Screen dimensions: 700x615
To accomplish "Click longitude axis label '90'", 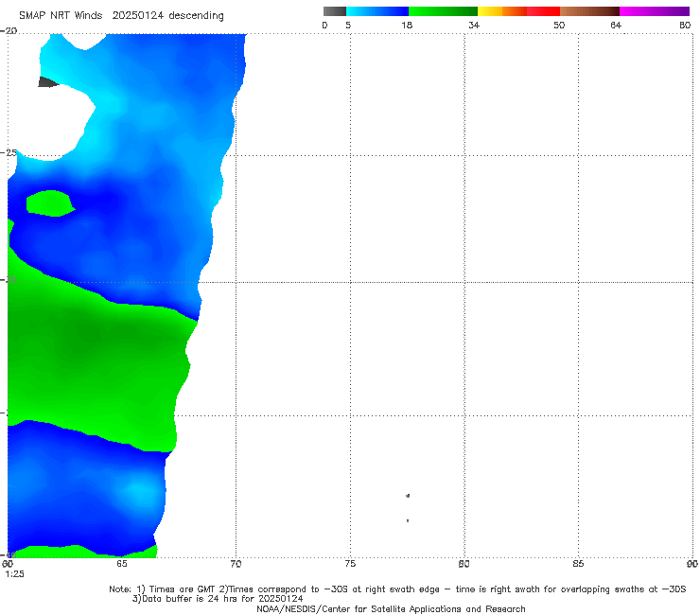I will [x=692, y=564].
